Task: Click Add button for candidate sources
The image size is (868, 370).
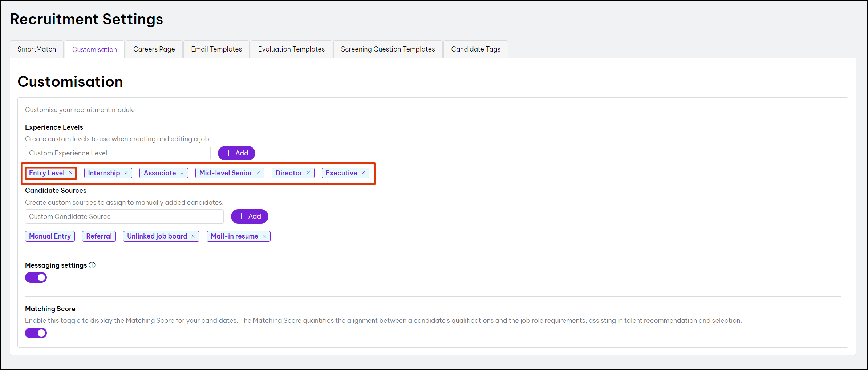Action: coord(250,216)
